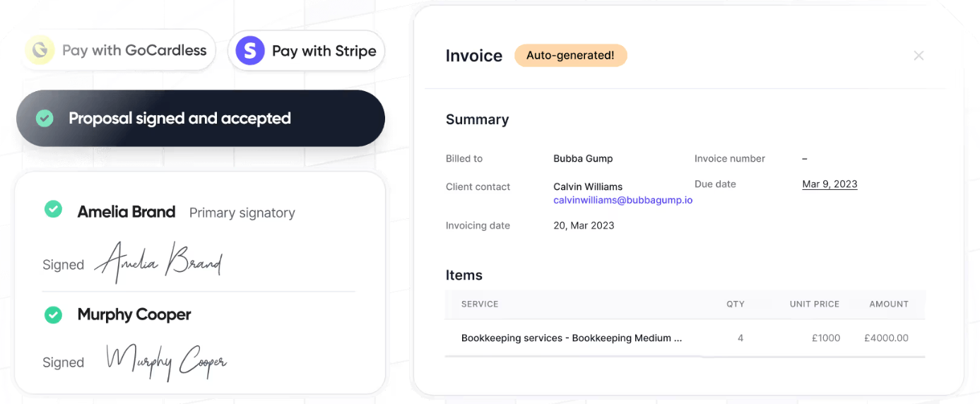Click the quantity value 4
Viewport: 980px width, 404px height.
[740, 338]
